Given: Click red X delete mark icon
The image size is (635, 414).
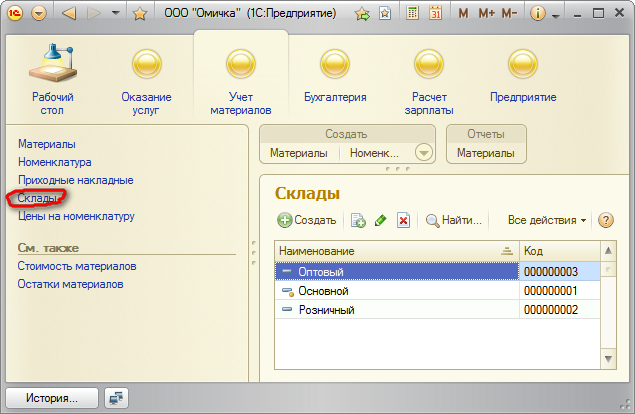Looking at the screenshot, I should click(403, 220).
